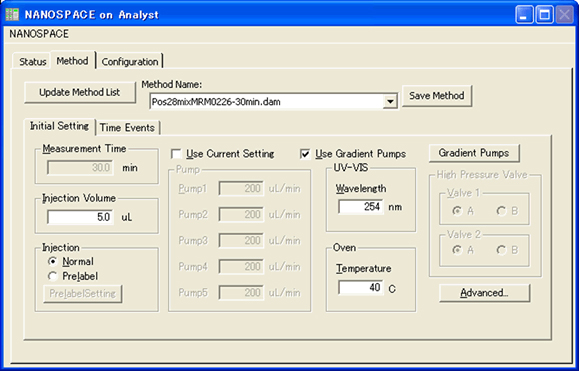Click the Method Name: label
The height and width of the screenshot is (371, 579).
172,85
